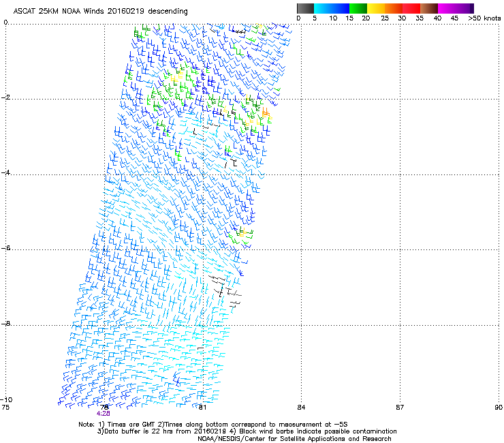The width and height of the screenshot is (504, 443).
Task: Click the longitude label '75'
Action: pos(5,408)
